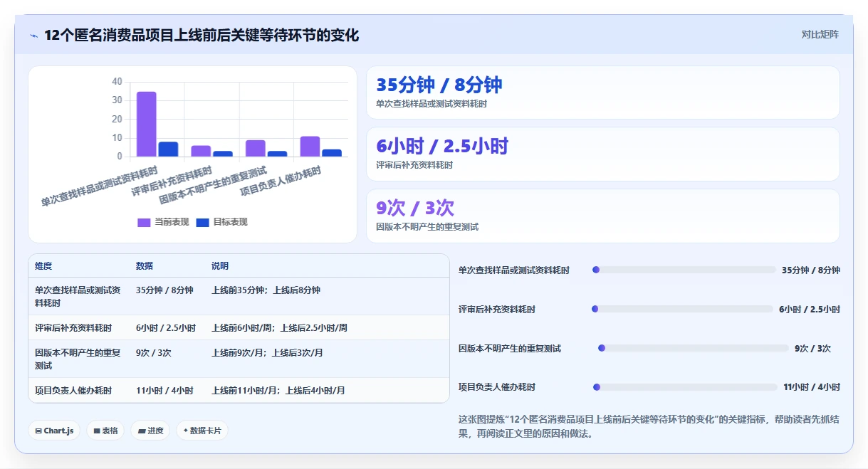
Task: Toggle the 目标表现 legend swatch
Action: point(202,222)
